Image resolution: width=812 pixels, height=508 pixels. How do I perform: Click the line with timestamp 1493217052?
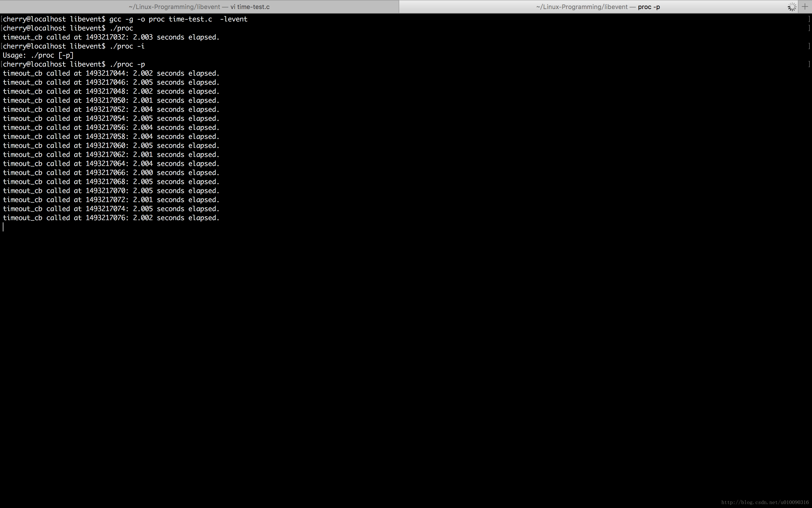pos(111,110)
